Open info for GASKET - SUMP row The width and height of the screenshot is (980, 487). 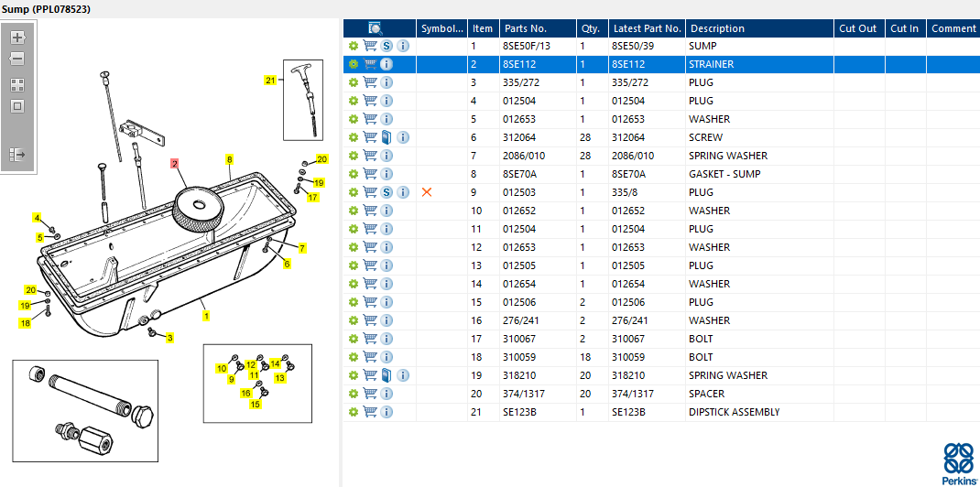tap(387, 174)
